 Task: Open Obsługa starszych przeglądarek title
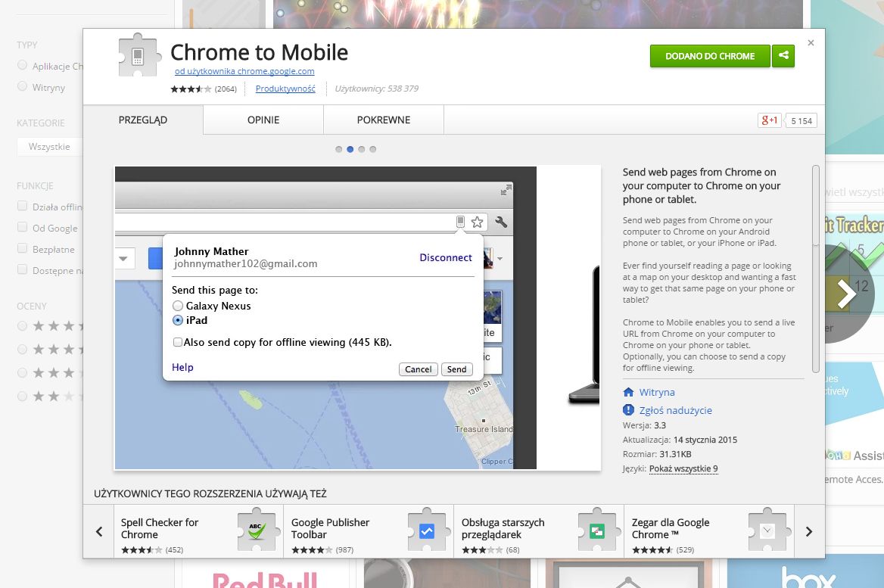pos(503,528)
